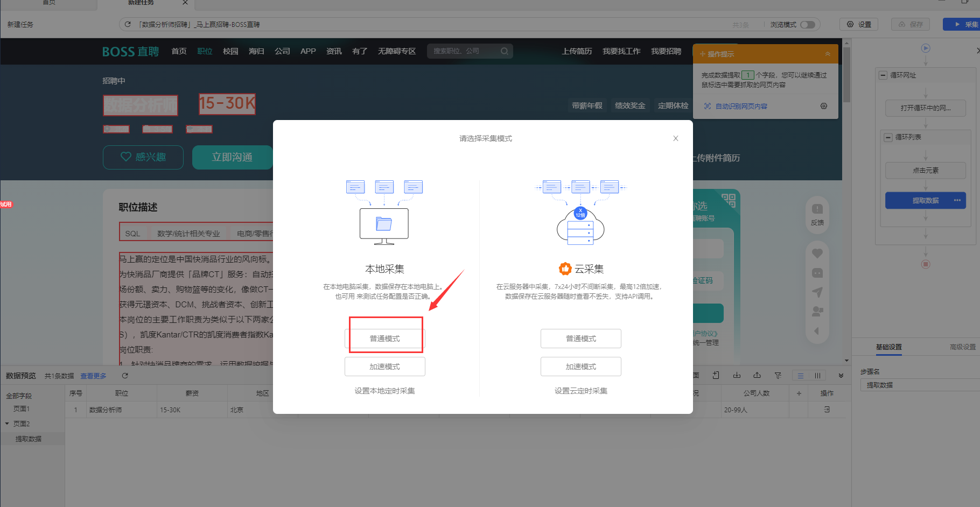Collapse the 循环网址 loop block
The width and height of the screenshot is (980, 507).
883,75
